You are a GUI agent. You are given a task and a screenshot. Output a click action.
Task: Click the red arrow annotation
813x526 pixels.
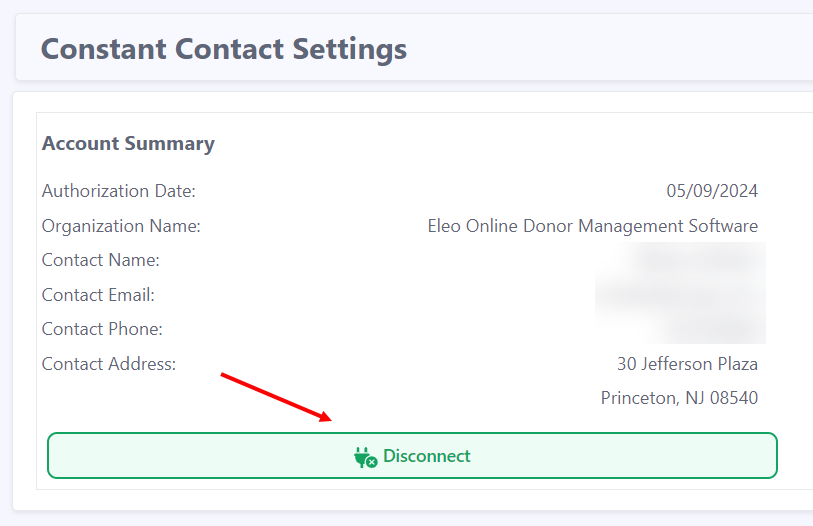276,397
